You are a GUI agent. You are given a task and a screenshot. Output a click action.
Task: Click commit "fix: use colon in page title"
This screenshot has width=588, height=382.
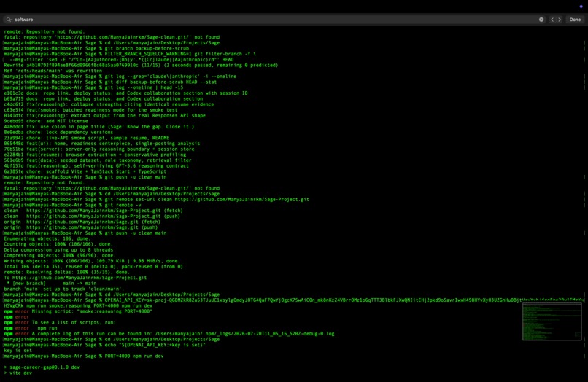(99, 127)
